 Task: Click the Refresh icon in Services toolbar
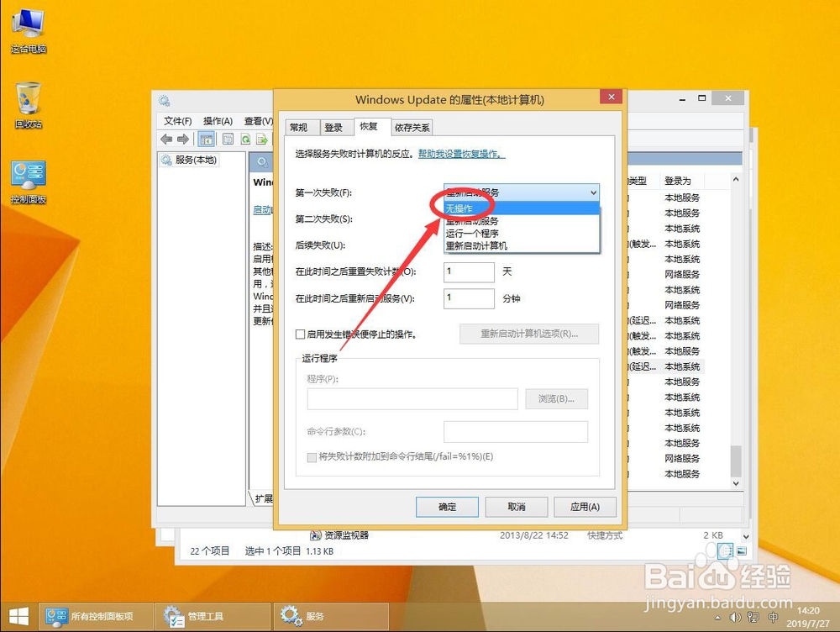[x=245, y=140]
